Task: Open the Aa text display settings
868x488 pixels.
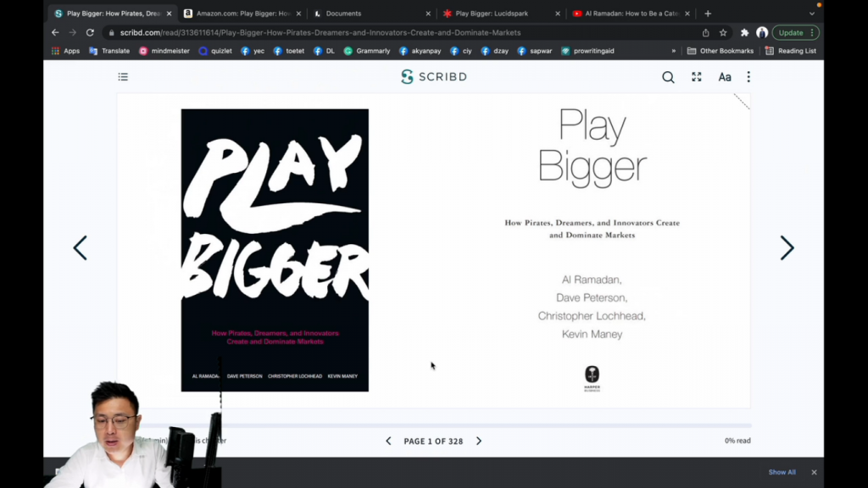Action: tap(725, 77)
